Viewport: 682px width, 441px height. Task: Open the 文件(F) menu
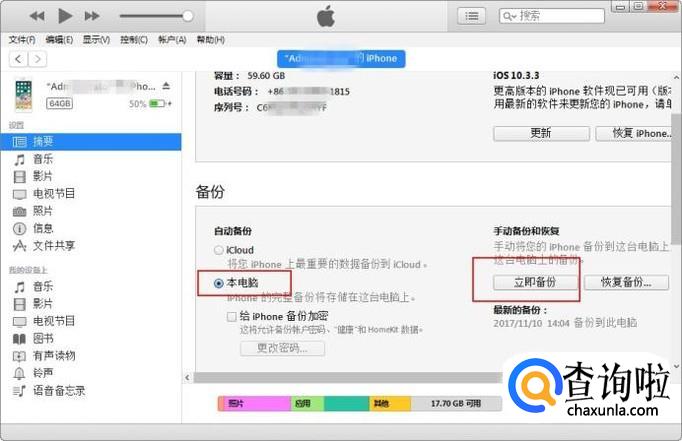pos(22,40)
